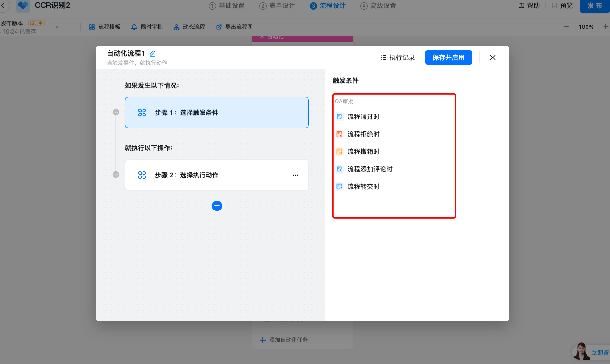610x364 pixels.
Task: Switch to the 基础设置 step tab
Action: pos(227,6)
